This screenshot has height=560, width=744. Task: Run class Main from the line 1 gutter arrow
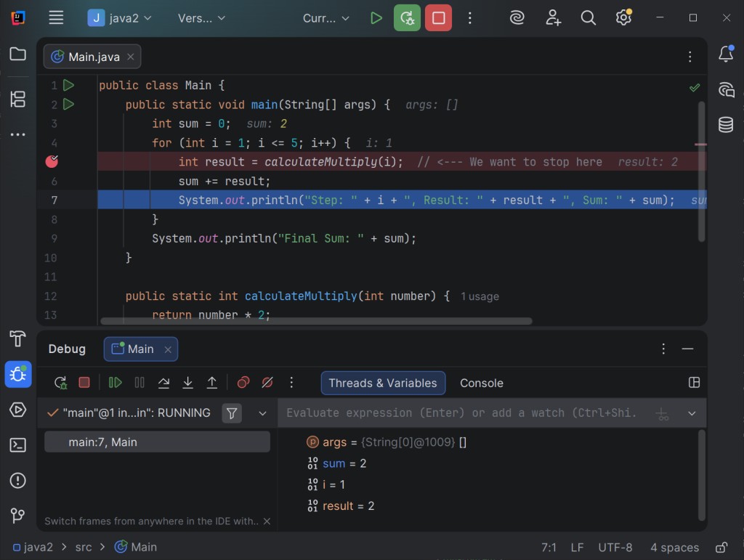click(69, 86)
